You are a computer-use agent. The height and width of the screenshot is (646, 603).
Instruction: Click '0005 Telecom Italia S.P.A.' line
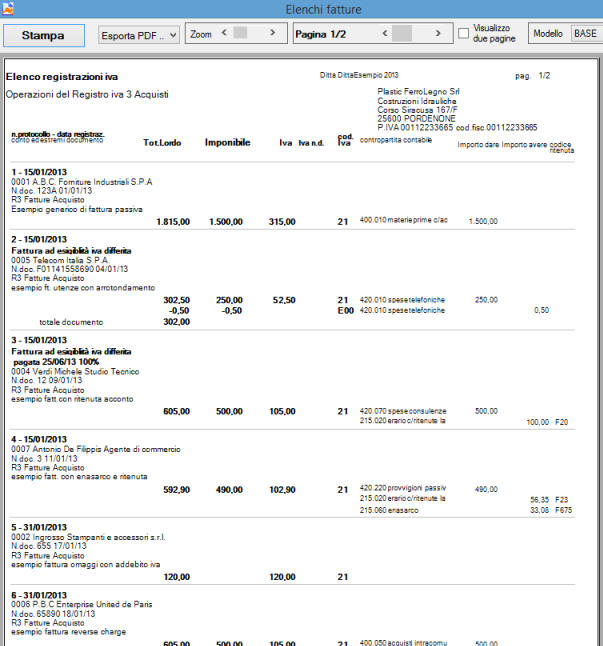60,260
